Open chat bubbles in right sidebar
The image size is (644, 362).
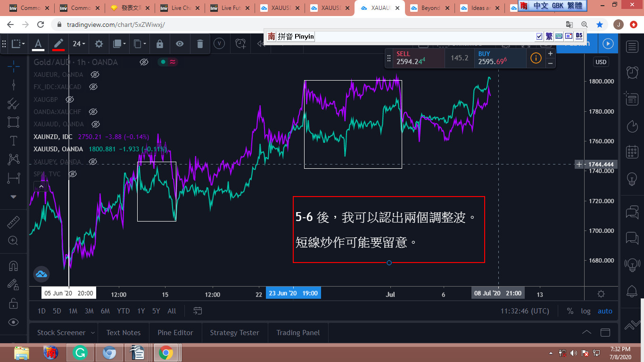coord(632,212)
